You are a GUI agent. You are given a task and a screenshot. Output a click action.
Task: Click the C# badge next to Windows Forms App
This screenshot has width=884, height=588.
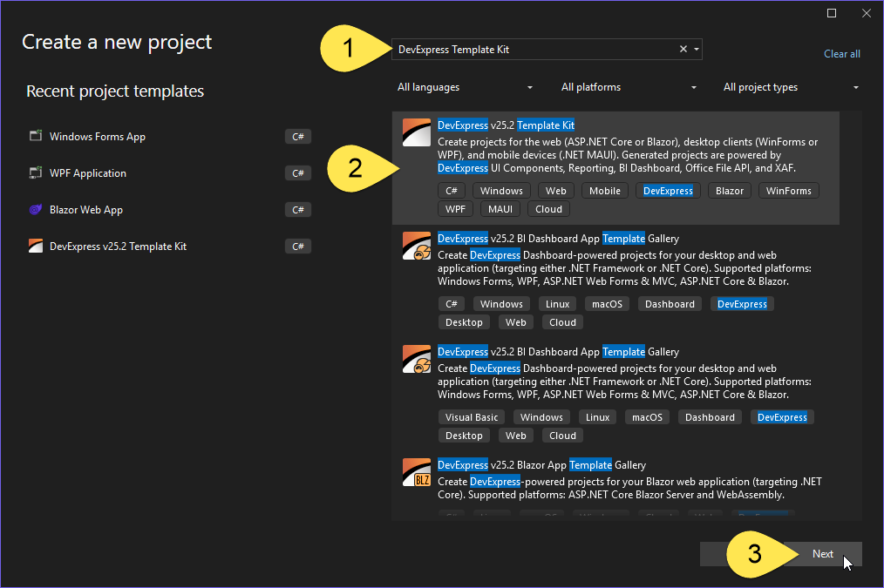click(x=297, y=136)
